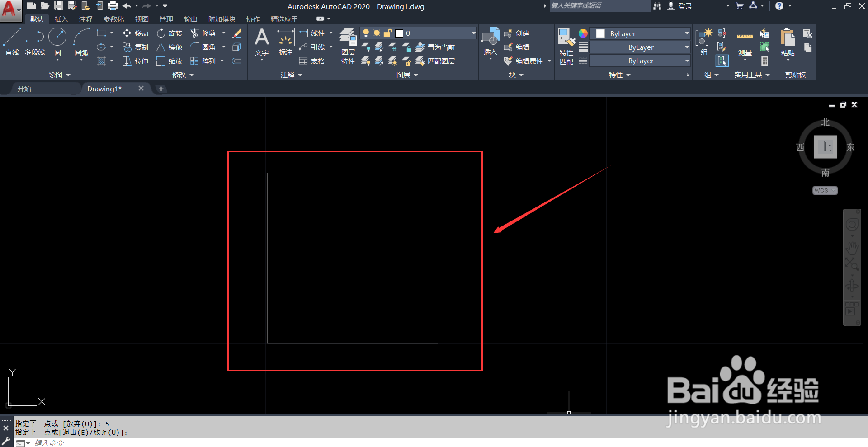Select the 直线 (Line) drawing tool
Image resolution: width=868 pixels, height=447 pixels.
12,41
